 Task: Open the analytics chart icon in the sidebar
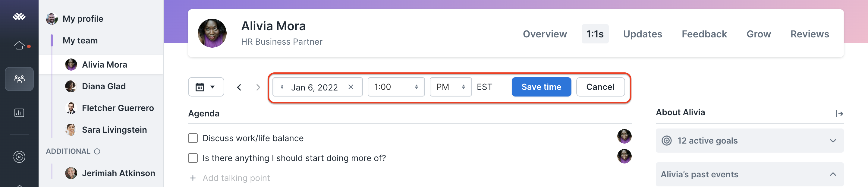tap(19, 113)
